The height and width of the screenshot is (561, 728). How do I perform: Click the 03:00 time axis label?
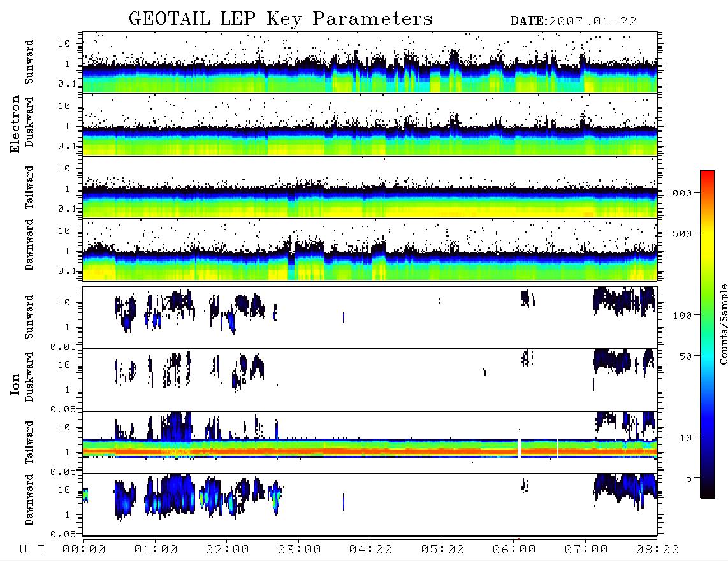(300, 550)
